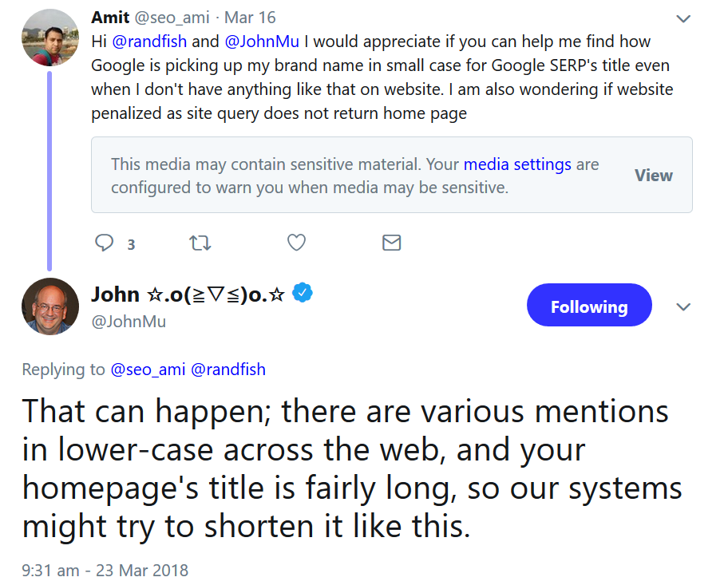Click the direct message envelope icon
728x585 pixels.
point(391,243)
